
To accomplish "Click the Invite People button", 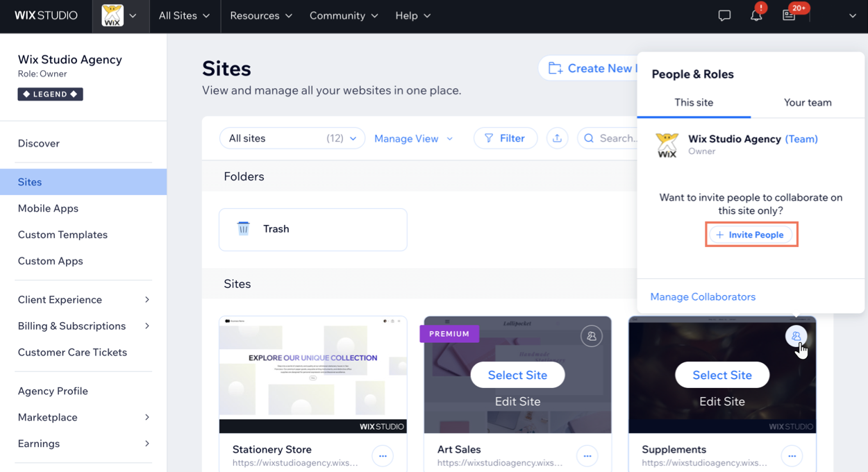I will pos(751,235).
